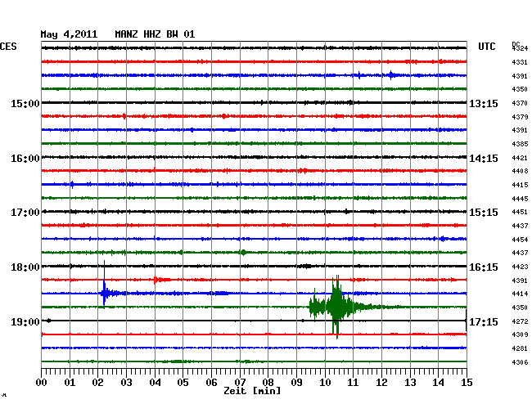Image resolution: width=532 pixels, height=404 pixels.
Task: Click the 15 minute tick on x-axis
Action: tap(466, 382)
